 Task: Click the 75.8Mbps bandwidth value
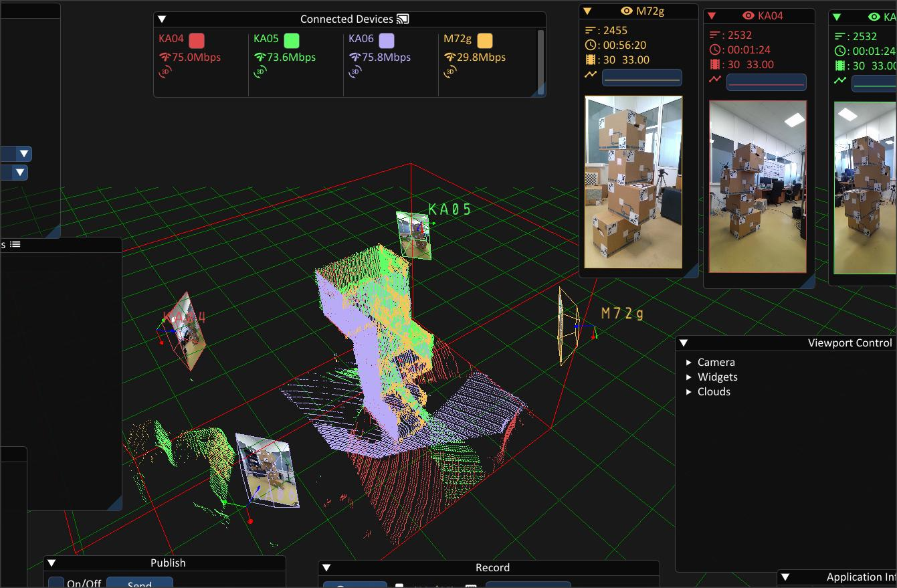coord(387,58)
